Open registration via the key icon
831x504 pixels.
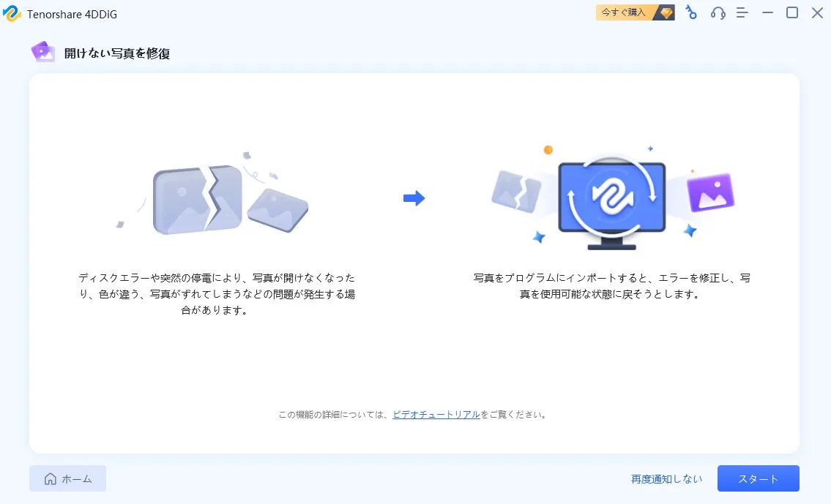[690, 12]
